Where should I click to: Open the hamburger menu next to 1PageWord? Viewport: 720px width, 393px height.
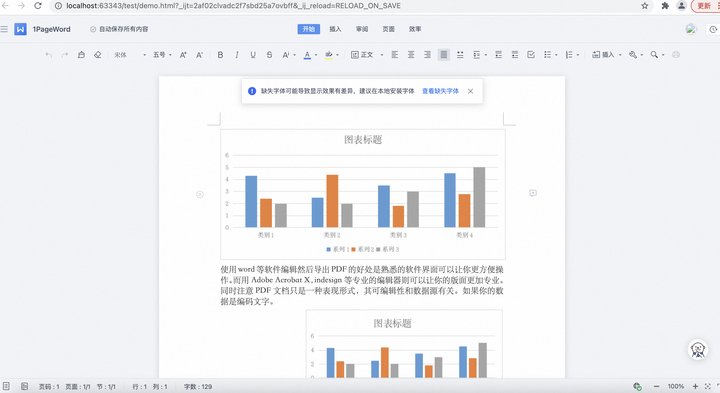[4, 29]
